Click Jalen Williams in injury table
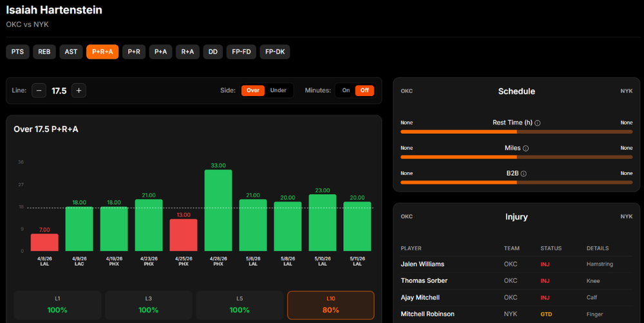The height and width of the screenshot is (323, 644). pyautogui.click(x=422, y=264)
